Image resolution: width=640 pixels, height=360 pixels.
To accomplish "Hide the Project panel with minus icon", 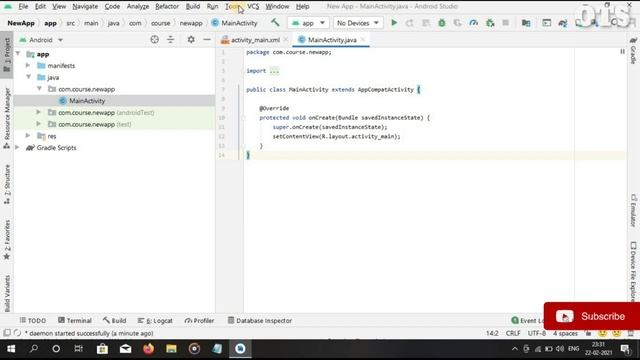I will (x=207, y=40).
